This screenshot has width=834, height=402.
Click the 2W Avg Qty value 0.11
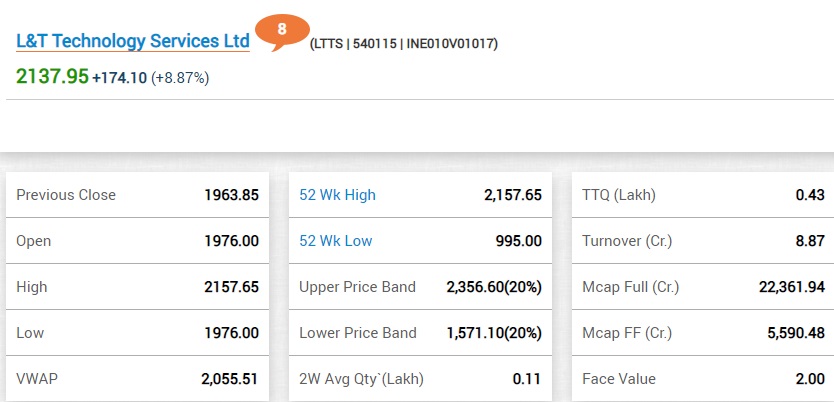click(527, 379)
